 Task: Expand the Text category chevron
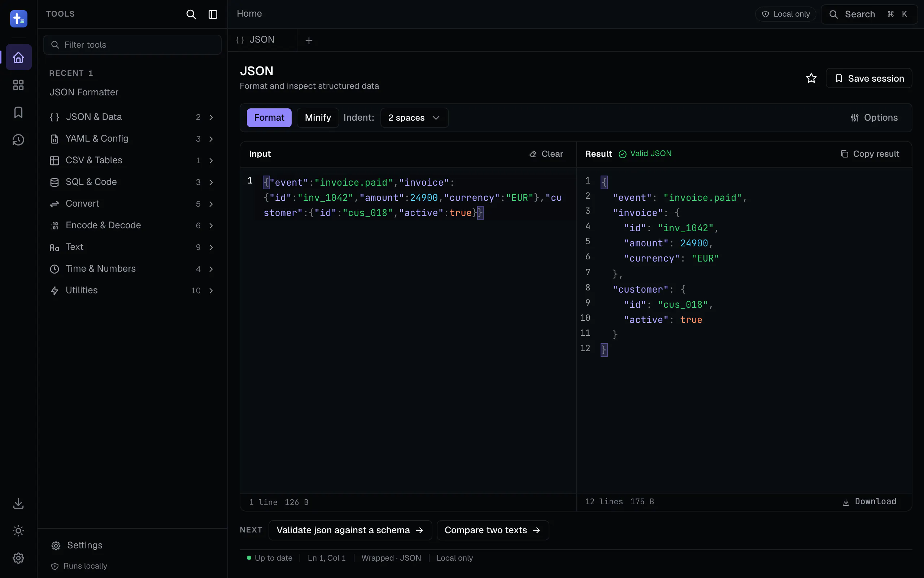[211, 248]
